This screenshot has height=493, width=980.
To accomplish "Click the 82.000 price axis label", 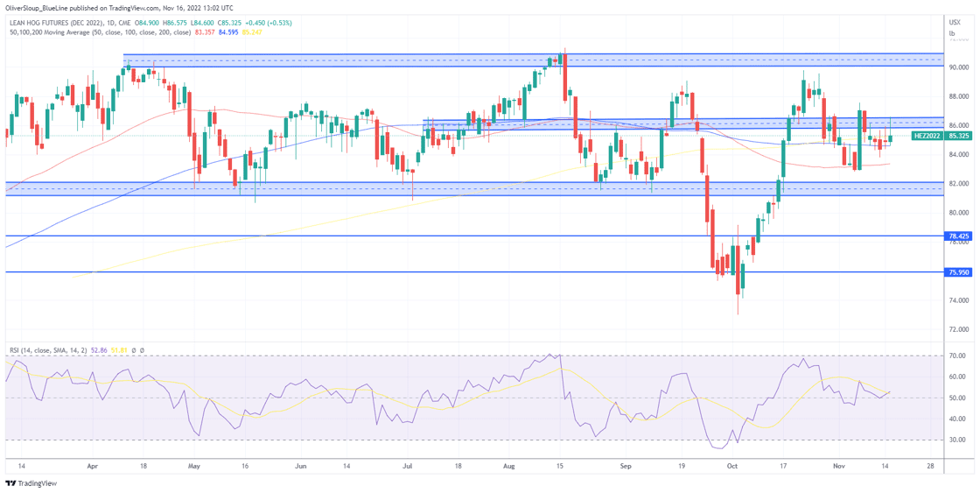I will click(x=958, y=184).
